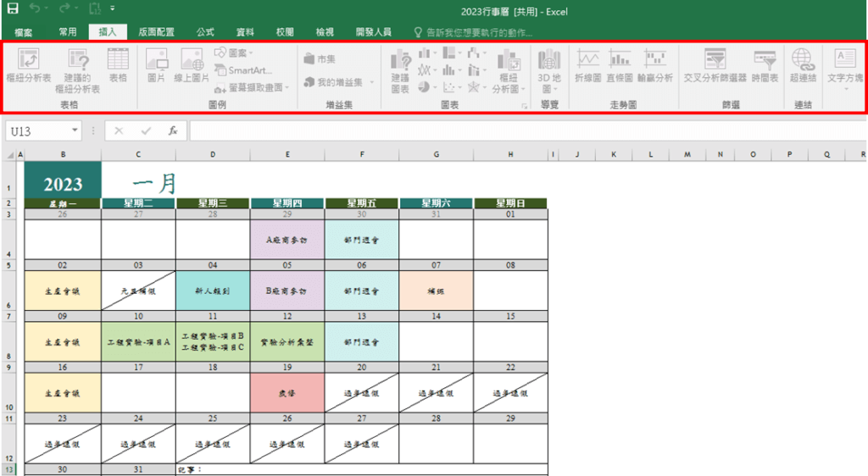
Task: Open the 交叉分析篩選器 slicer tool
Action: [715, 64]
